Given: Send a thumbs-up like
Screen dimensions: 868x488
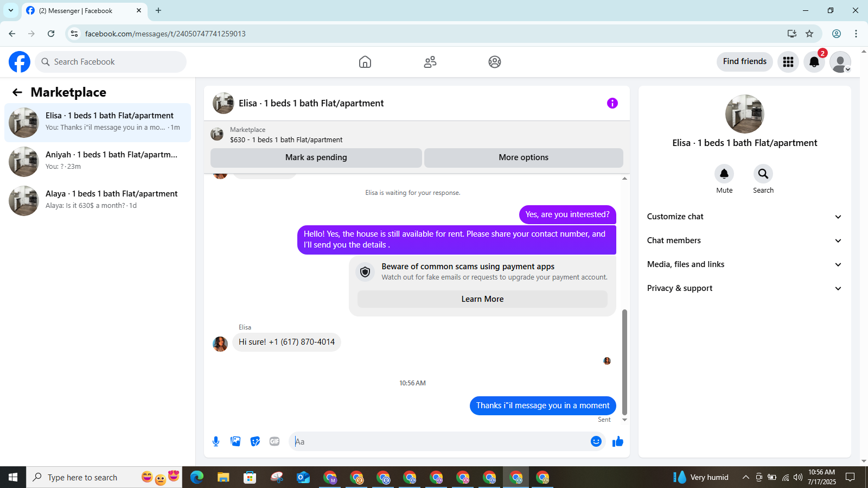Looking at the screenshot, I should pos(618,441).
